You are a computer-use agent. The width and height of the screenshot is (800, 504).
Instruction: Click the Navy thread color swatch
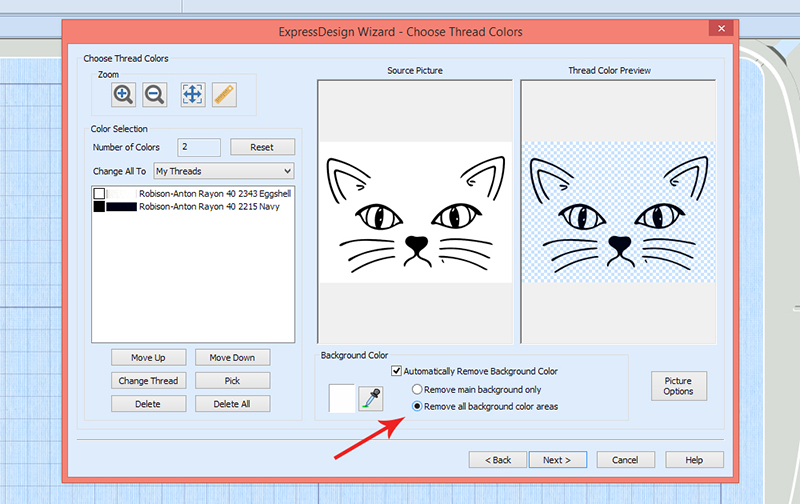[x=121, y=207]
